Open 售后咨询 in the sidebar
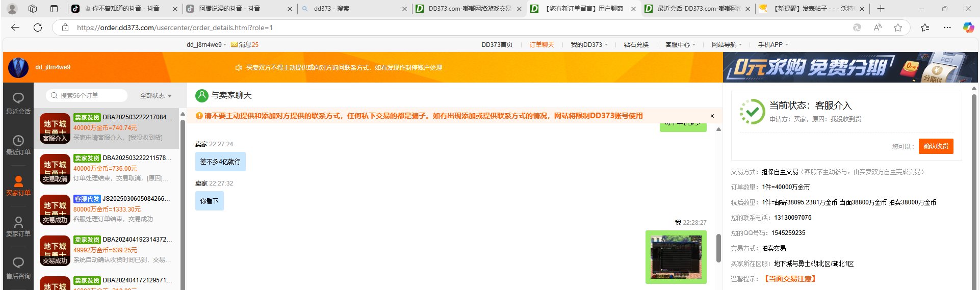This screenshot has width=980, height=290. tap(18, 268)
